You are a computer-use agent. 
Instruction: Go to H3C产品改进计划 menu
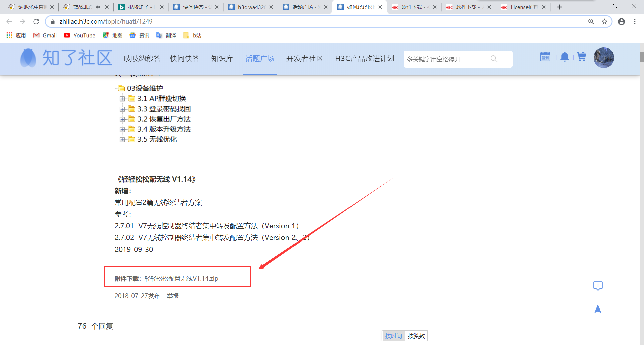coord(365,59)
